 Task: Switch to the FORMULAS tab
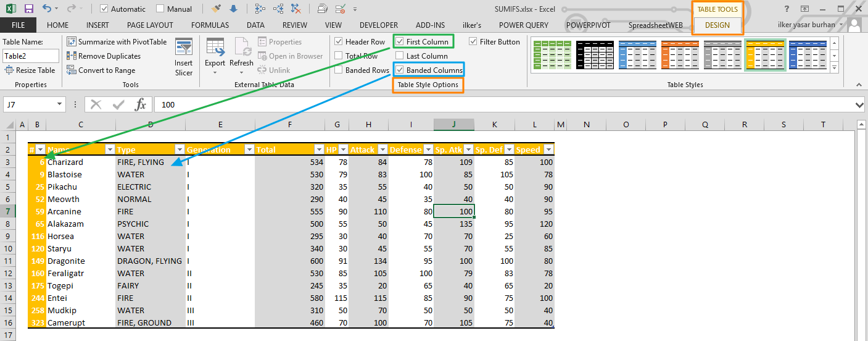point(210,25)
